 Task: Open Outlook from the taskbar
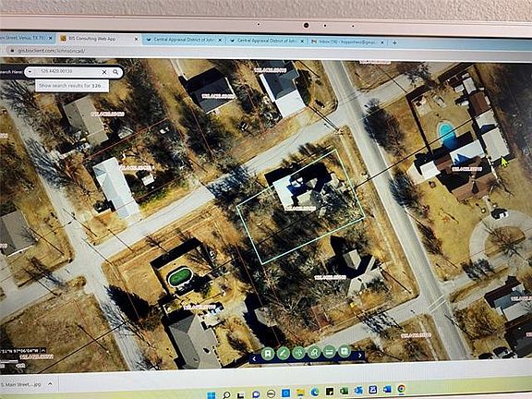coord(358,390)
